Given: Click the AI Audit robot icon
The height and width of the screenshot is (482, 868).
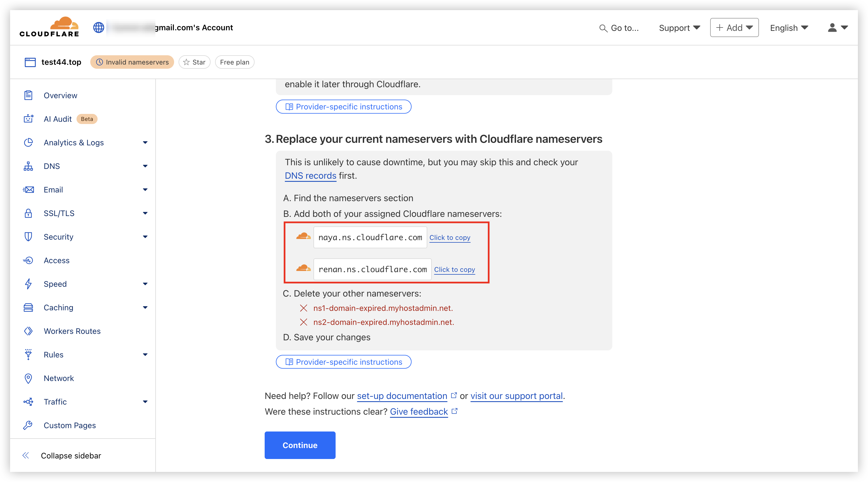Looking at the screenshot, I should point(28,119).
